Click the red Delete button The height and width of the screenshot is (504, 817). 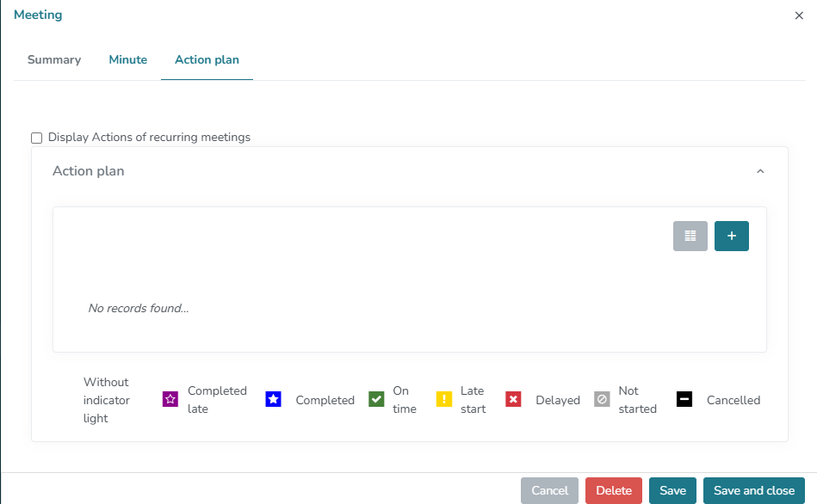click(x=614, y=490)
